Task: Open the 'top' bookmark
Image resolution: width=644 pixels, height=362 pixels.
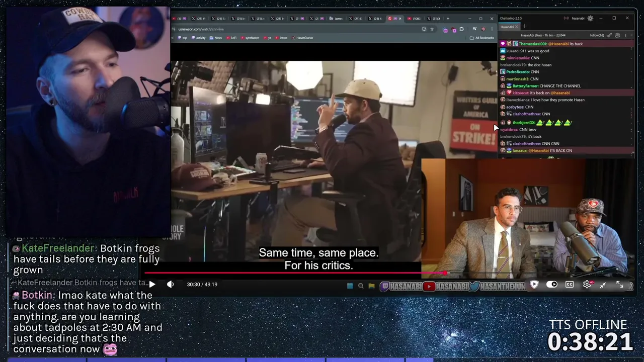Action: (x=182, y=38)
